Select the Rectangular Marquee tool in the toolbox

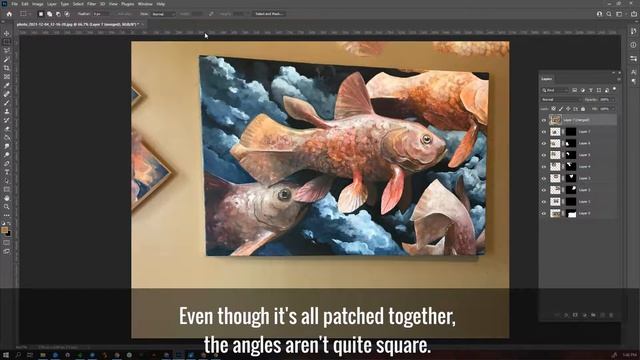[x=7, y=42]
